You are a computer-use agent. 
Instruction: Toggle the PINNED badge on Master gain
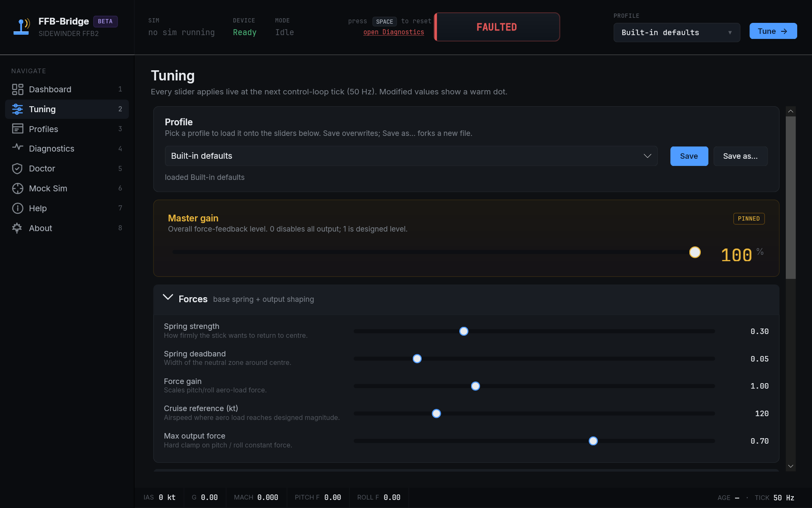(748, 218)
